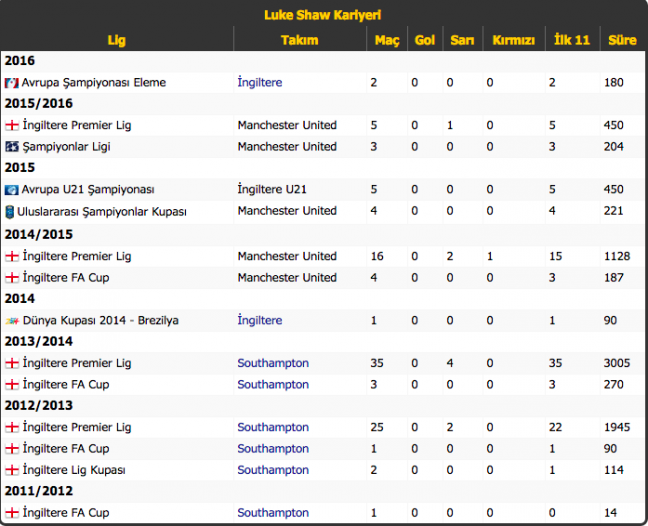Open the İngiltere link in Dünya Kupası row

click(x=260, y=321)
